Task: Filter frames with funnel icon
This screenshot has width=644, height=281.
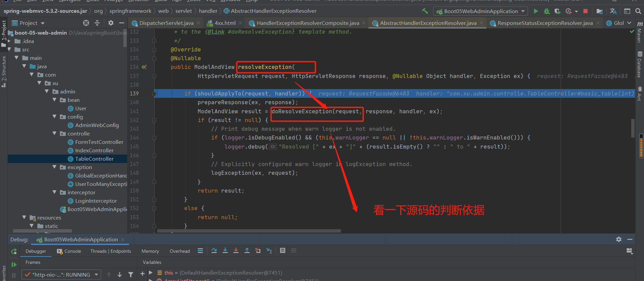Action: tap(131, 275)
